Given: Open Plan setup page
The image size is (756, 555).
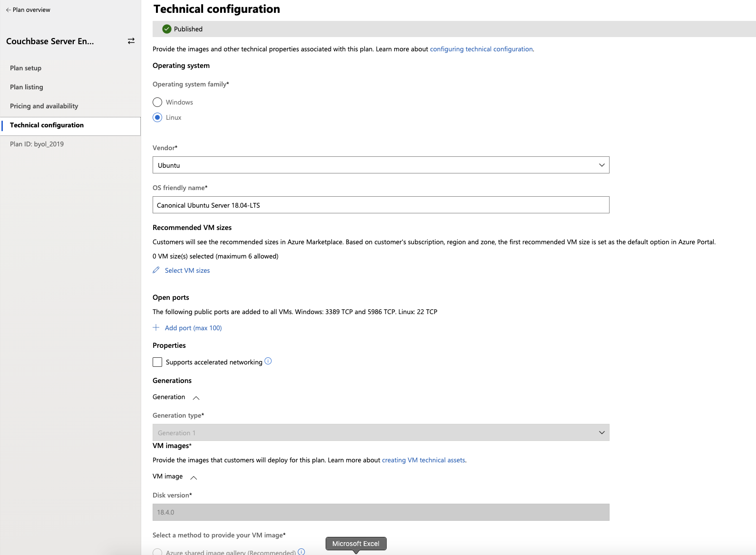Looking at the screenshot, I should tap(26, 68).
